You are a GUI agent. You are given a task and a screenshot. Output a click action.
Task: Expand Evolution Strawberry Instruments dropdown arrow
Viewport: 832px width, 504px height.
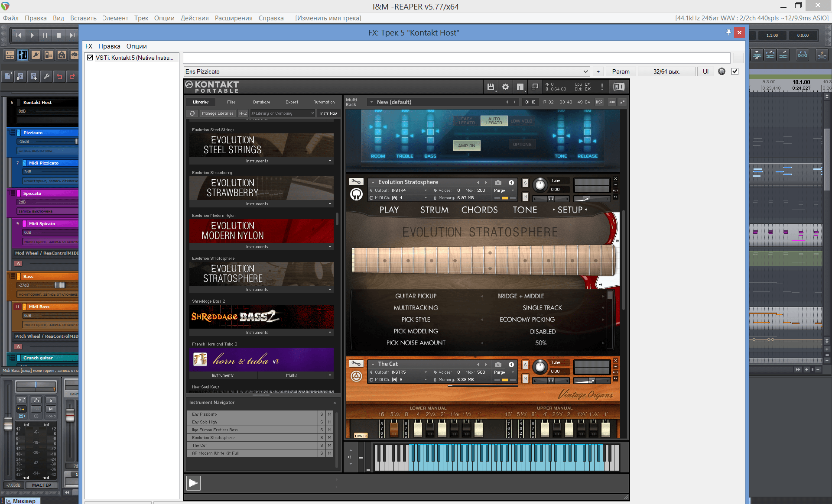tap(330, 204)
